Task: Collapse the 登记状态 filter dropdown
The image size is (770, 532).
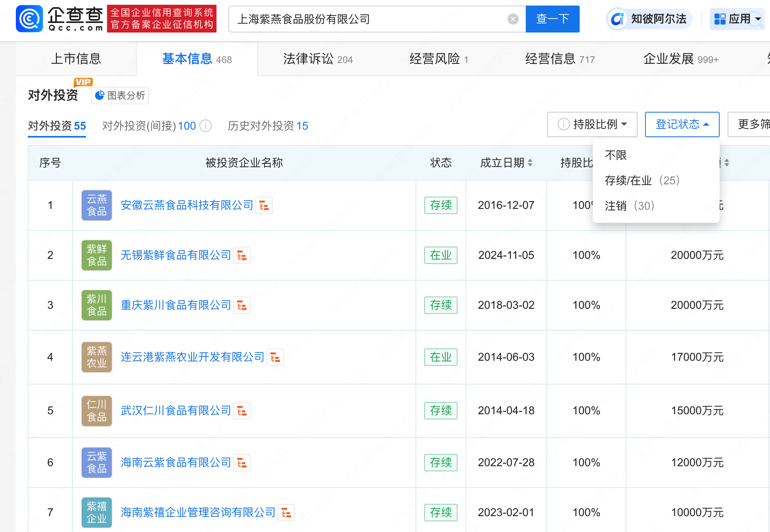Action: pos(682,124)
